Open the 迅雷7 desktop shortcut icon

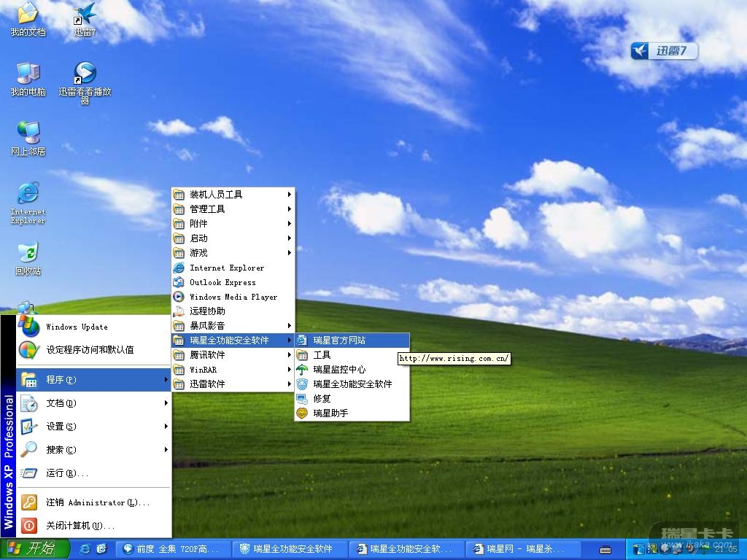pyautogui.click(x=85, y=15)
